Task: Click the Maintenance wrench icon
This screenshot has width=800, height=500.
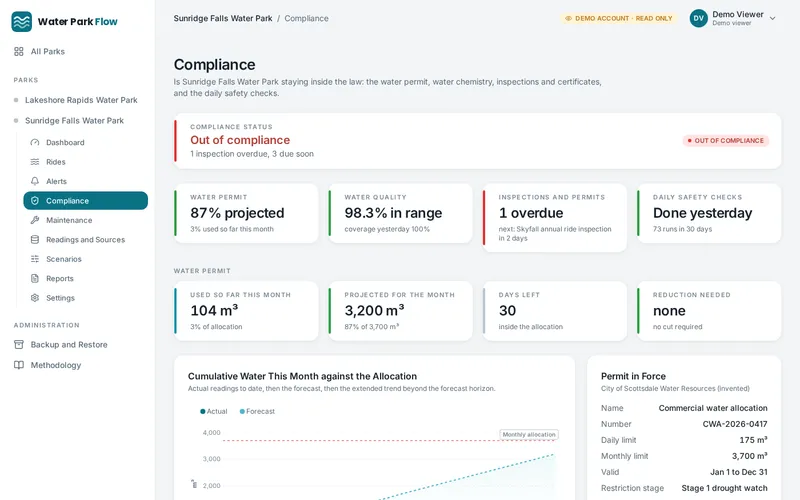Action: (35, 220)
